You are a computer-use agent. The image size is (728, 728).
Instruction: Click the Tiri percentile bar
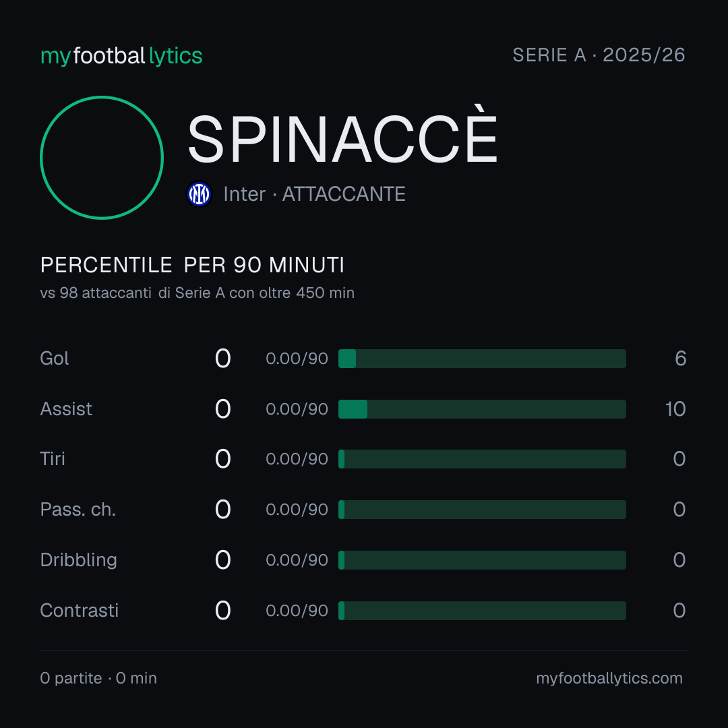pyautogui.click(x=482, y=459)
